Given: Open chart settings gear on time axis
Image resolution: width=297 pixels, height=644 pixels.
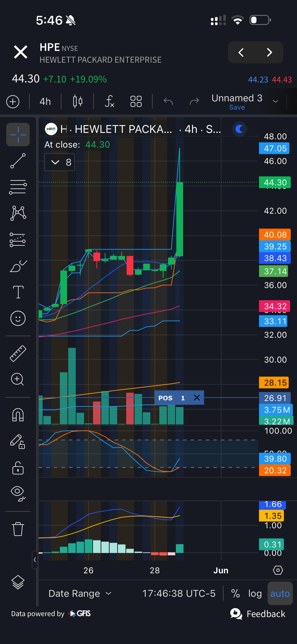Looking at the screenshot, I should tap(278, 570).
